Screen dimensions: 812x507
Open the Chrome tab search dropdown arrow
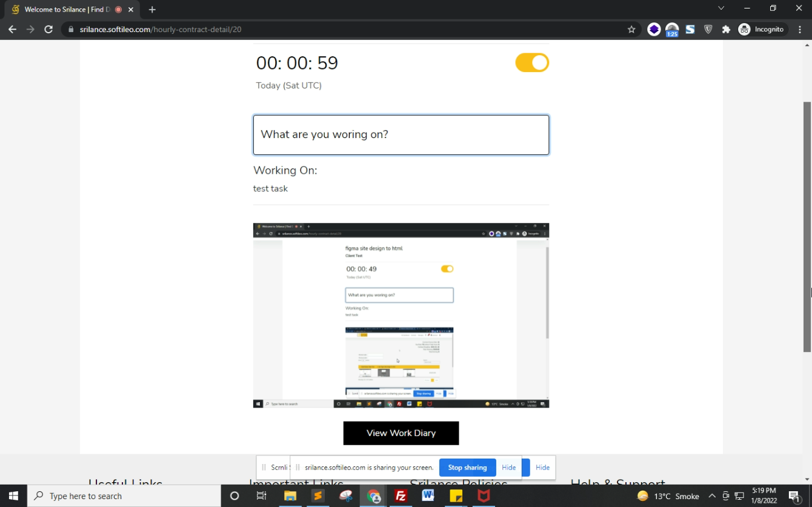[721, 8]
